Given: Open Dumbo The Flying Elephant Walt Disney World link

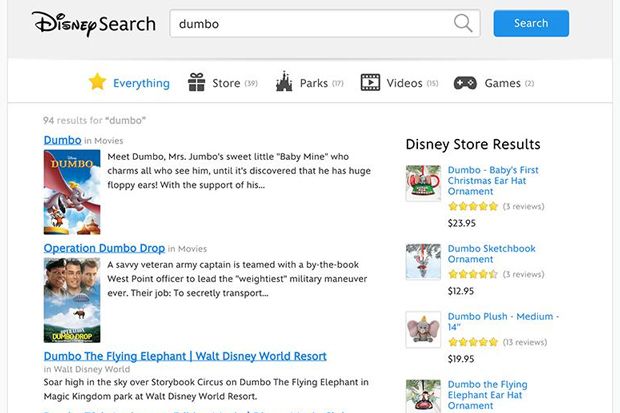Looking at the screenshot, I should click(185, 356).
